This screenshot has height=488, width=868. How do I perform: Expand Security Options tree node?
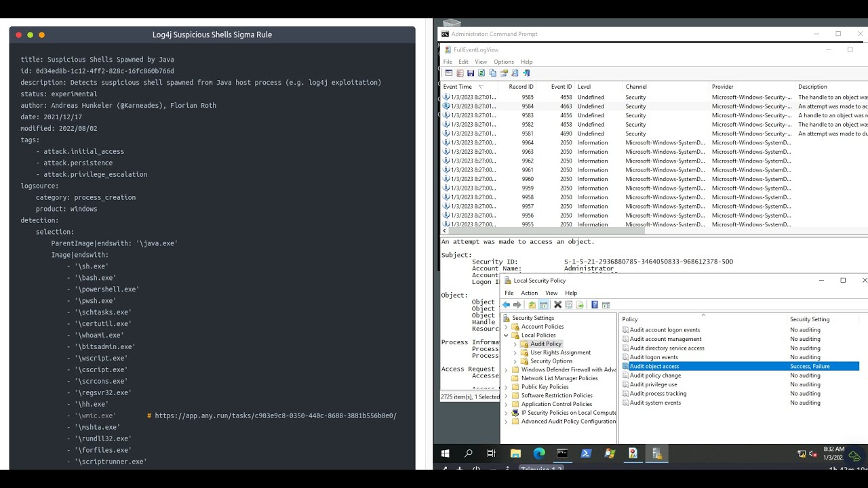click(515, 361)
